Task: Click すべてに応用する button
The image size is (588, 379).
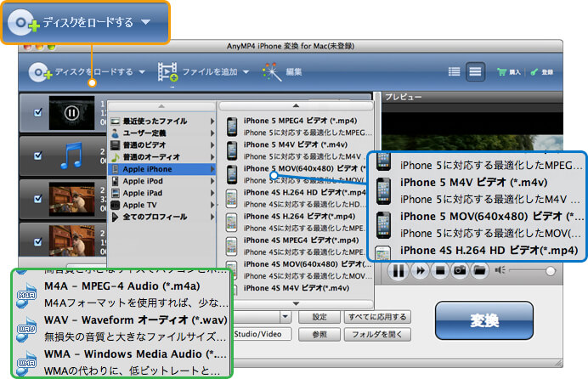Action: pyautogui.click(x=377, y=317)
